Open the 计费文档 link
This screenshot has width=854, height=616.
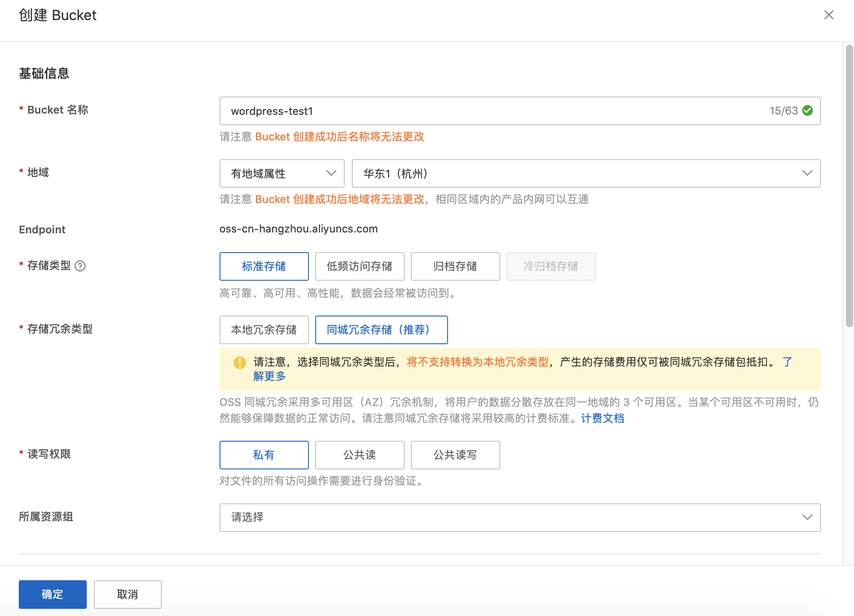[x=602, y=418]
